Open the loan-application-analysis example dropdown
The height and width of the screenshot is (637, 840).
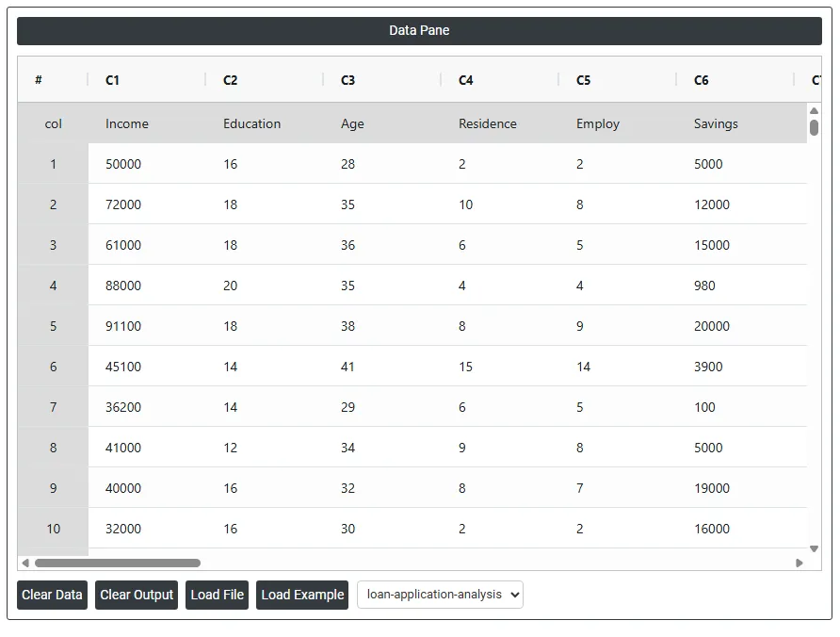pos(440,595)
